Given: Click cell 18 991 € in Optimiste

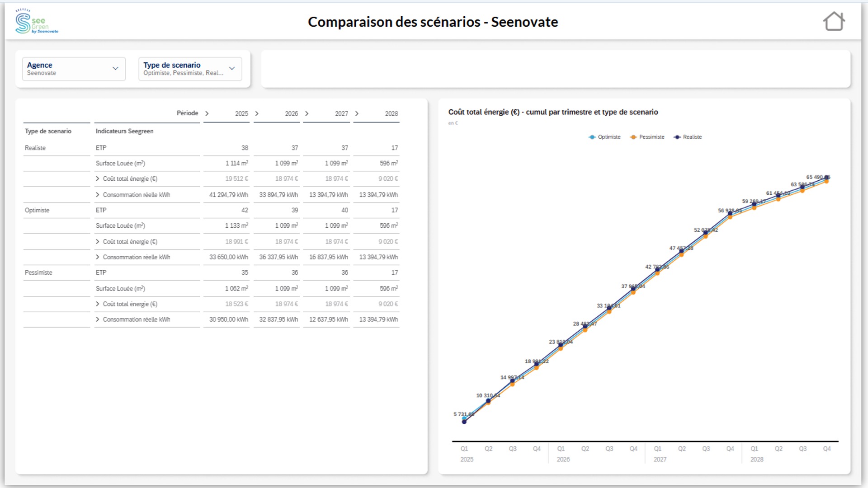Looking at the screenshot, I should point(236,242).
